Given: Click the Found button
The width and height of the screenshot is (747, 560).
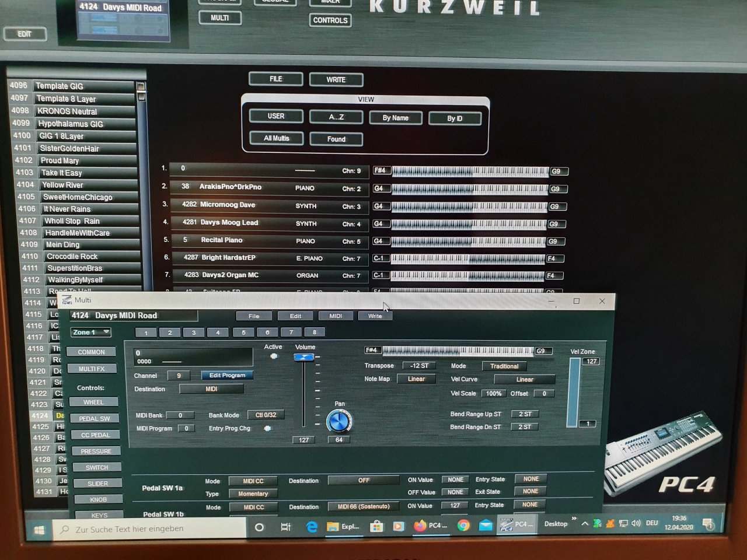Looking at the screenshot, I should pos(336,139).
